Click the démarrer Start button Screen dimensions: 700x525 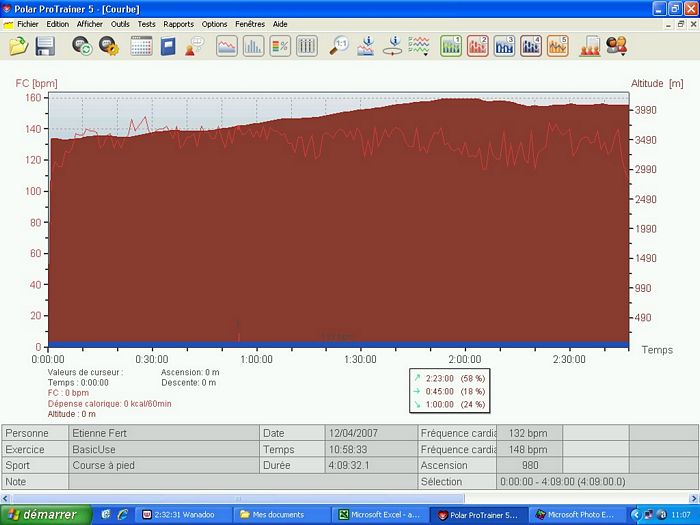pos(46,514)
